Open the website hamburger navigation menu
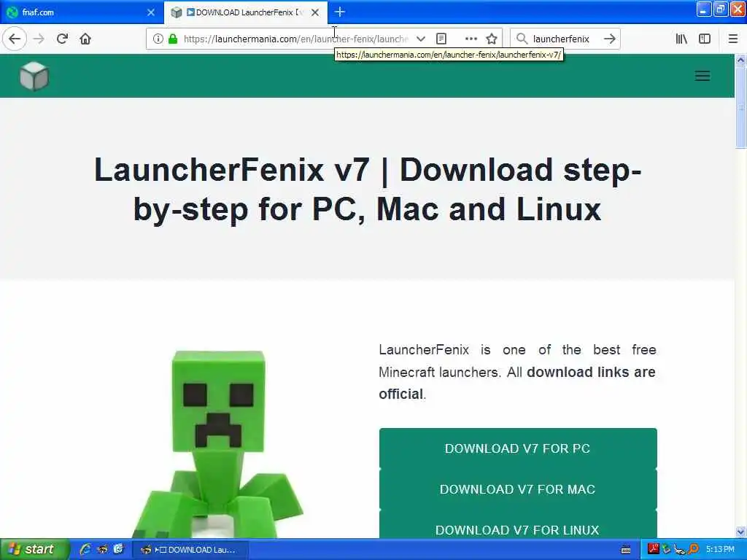This screenshot has width=747, height=560. point(703,76)
